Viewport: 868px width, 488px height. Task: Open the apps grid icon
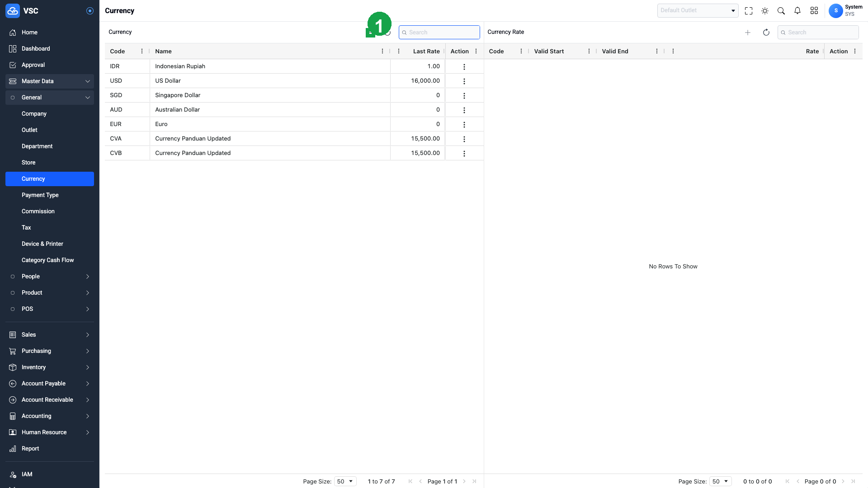click(x=814, y=11)
